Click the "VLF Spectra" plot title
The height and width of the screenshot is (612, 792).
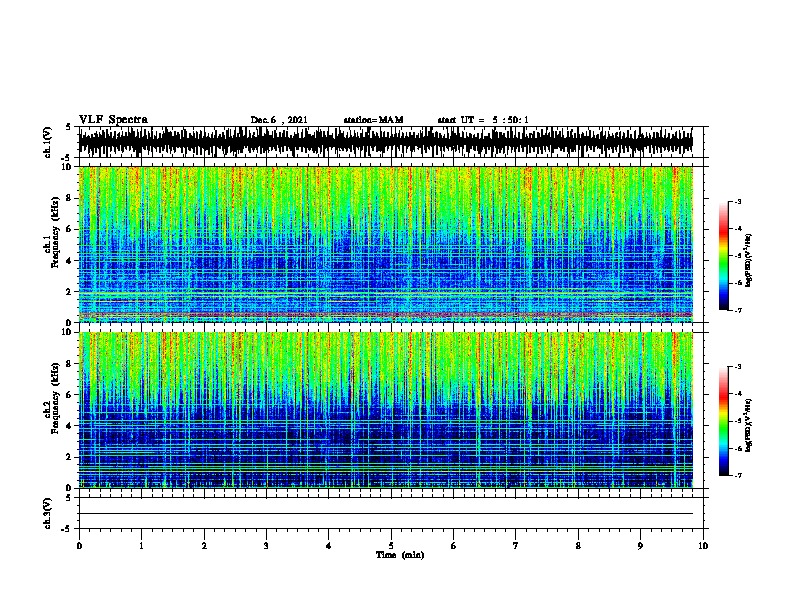(113, 120)
